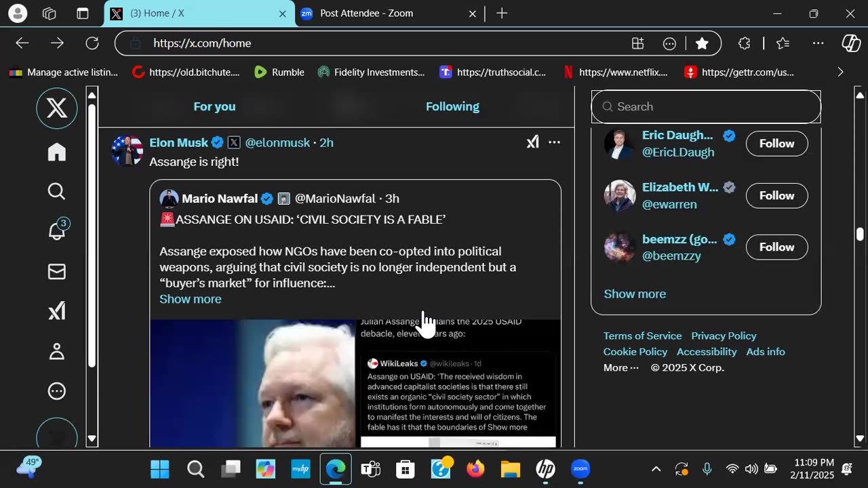The image size is (868, 488).
Task: Open browser profile avatar icon
Action: [18, 13]
